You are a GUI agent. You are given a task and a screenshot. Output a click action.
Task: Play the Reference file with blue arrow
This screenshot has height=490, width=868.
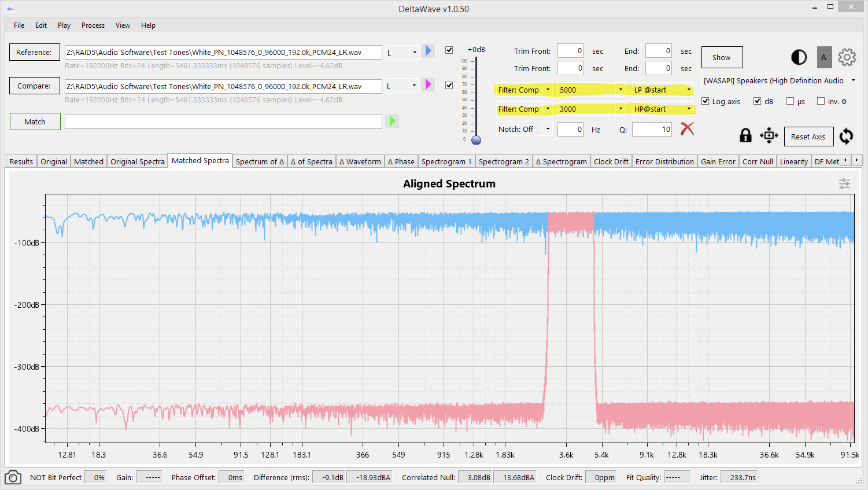coord(428,51)
